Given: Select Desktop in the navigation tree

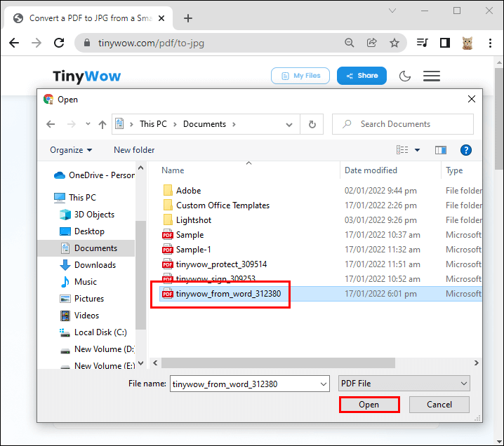Looking at the screenshot, I should tap(82, 231).
